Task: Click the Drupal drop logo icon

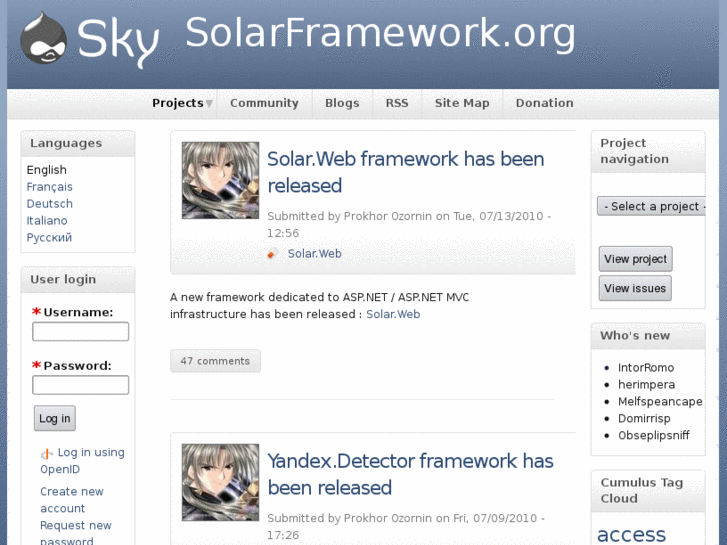Action: [44, 38]
